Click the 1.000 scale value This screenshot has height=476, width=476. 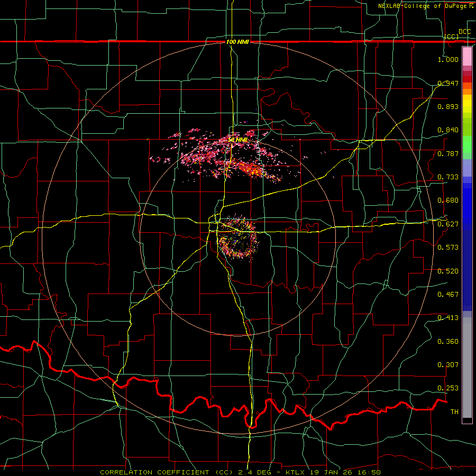[448, 59]
